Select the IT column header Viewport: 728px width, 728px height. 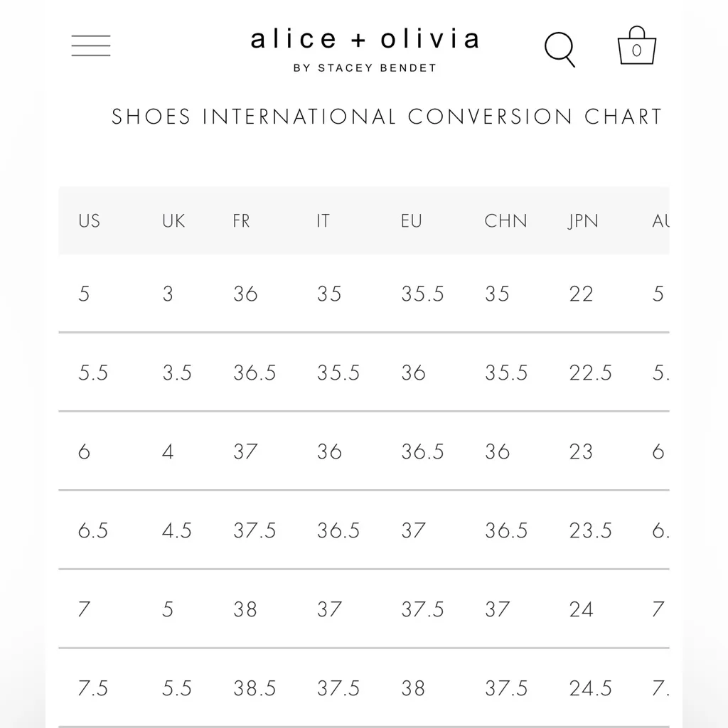(x=323, y=221)
